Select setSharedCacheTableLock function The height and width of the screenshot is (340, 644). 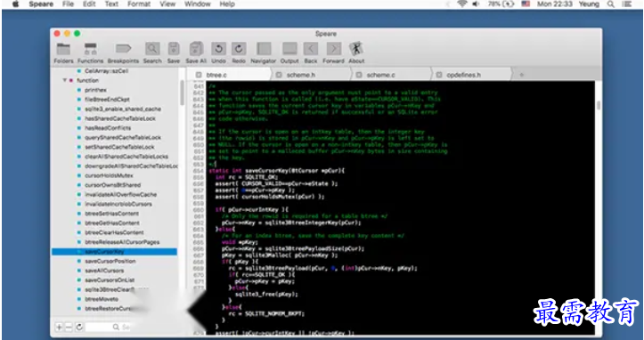click(x=119, y=147)
